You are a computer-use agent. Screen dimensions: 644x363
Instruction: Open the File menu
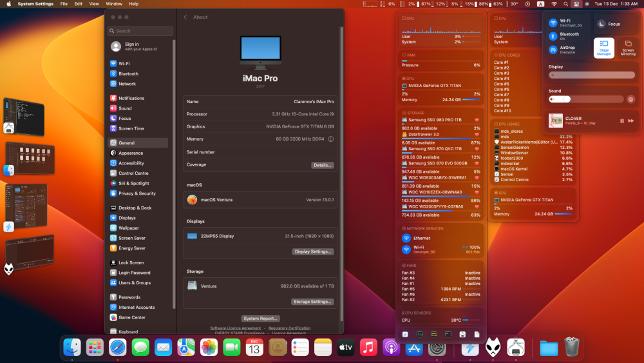[x=64, y=4]
